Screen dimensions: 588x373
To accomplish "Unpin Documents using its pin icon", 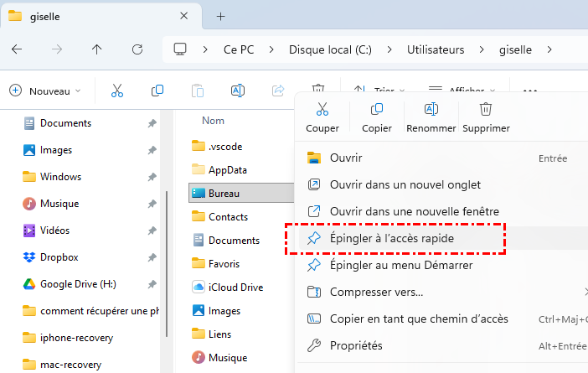I will tap(152, 123).
